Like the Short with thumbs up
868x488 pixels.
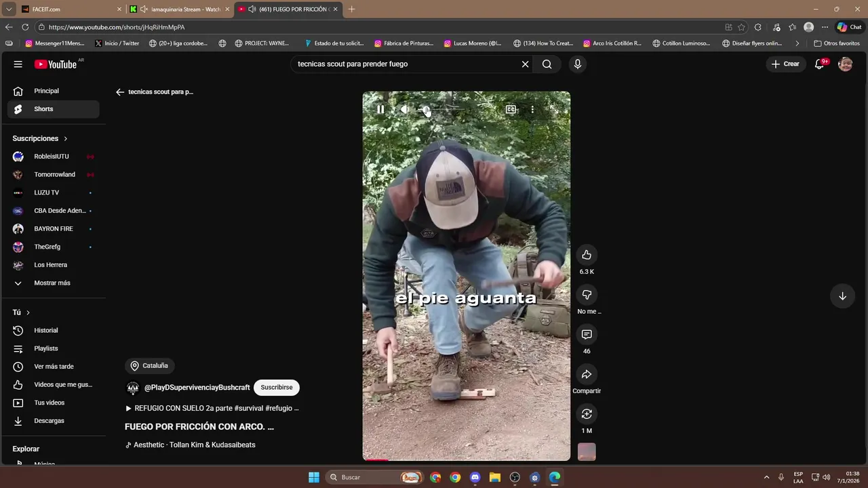(587, 255)
